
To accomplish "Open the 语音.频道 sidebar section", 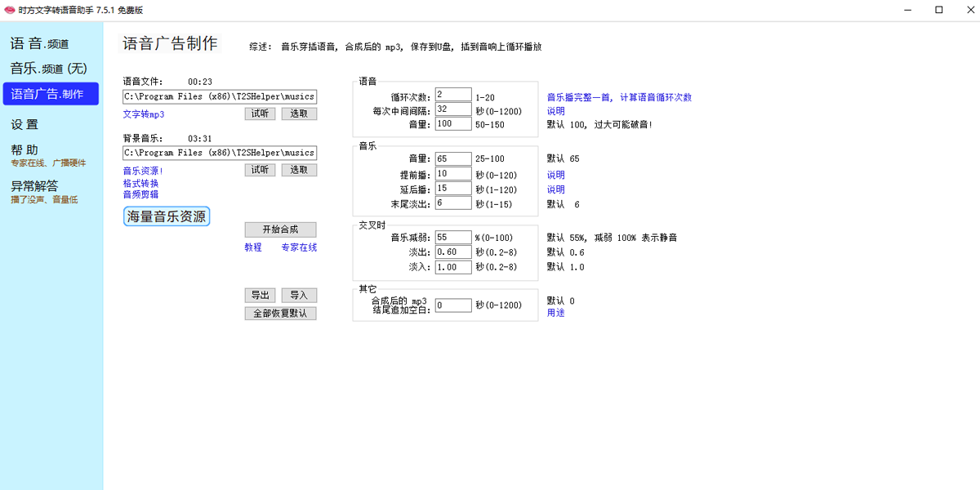I will 39,43.
